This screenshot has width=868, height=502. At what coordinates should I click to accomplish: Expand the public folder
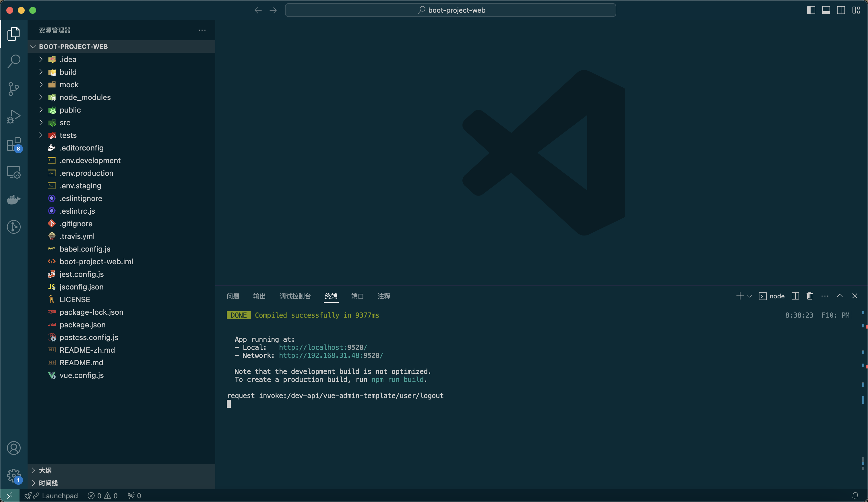coord(121,110)
